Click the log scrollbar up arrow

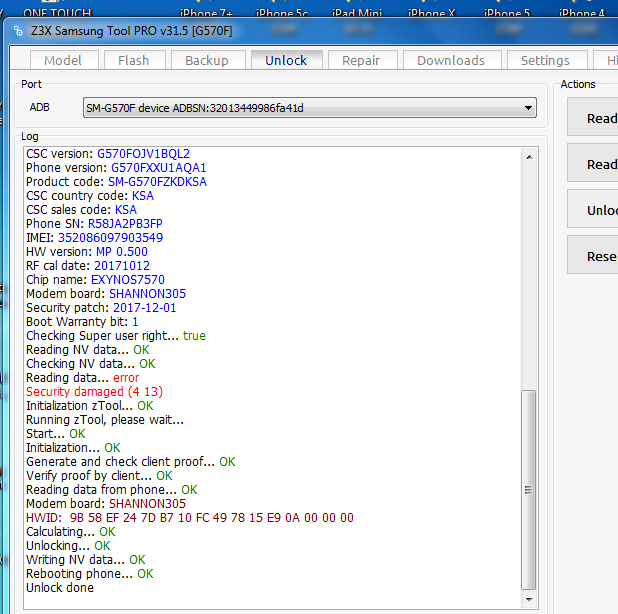529,157
